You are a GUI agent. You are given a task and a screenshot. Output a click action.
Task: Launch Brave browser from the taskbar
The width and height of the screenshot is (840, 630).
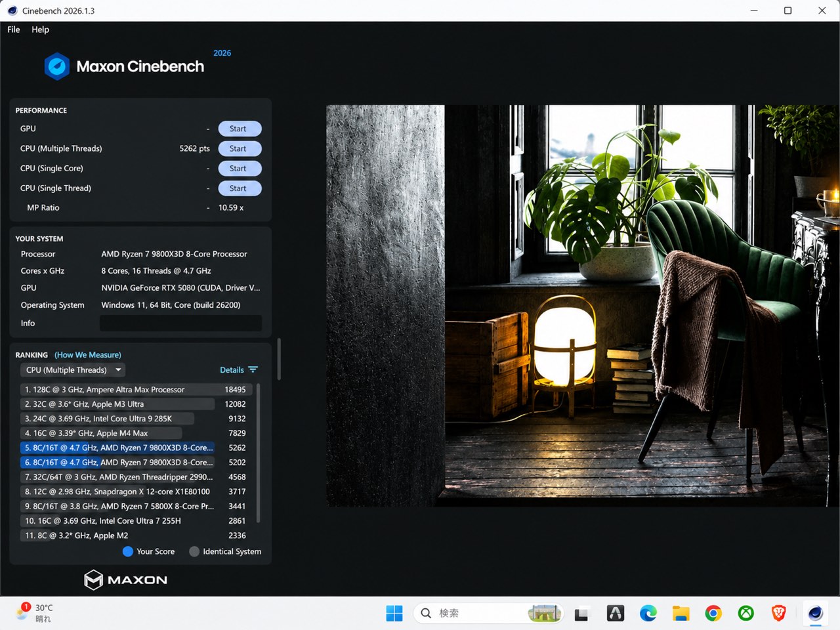tap(779, 613)
